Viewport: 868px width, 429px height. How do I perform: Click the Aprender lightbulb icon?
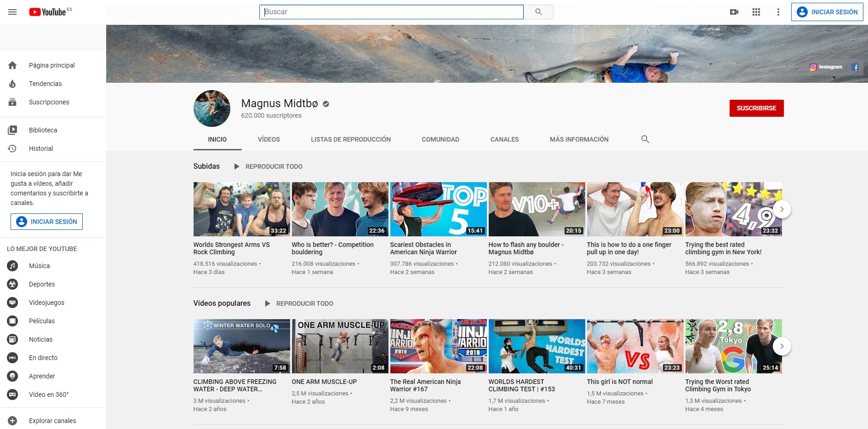[x=12, y=376]
